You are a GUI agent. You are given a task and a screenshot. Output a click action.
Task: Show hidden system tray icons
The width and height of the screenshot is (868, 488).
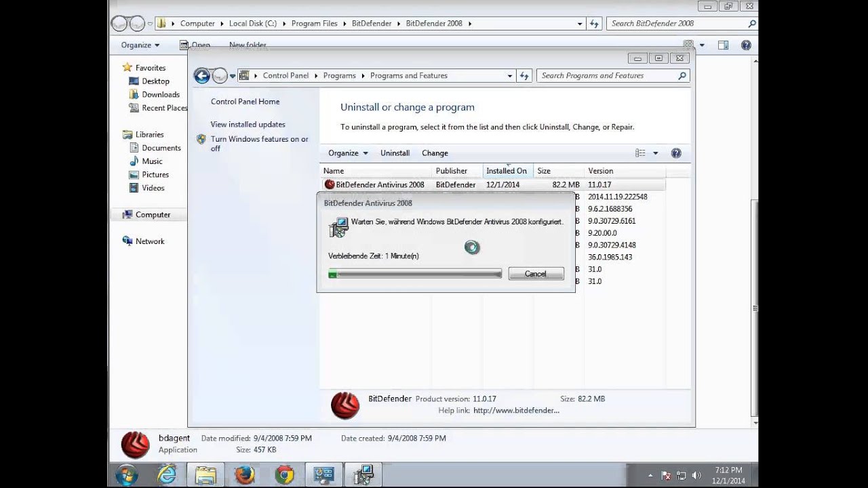[x=651, y=476]
